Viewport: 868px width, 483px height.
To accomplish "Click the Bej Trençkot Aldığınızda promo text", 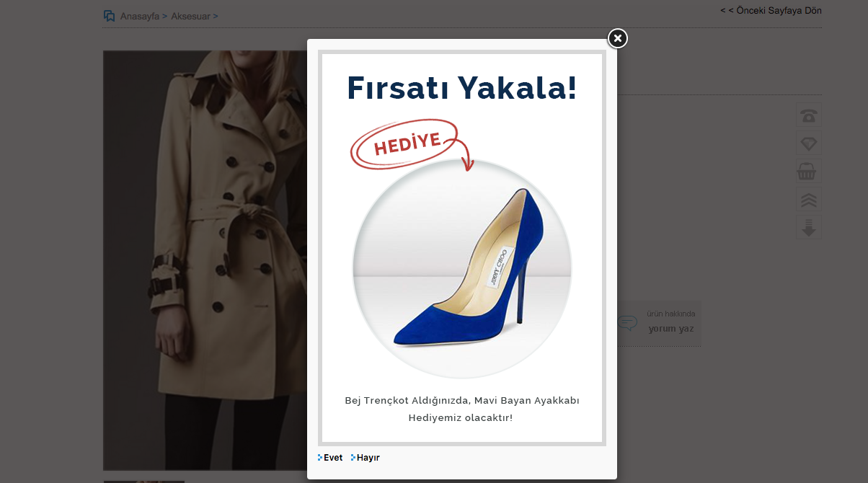I will point(462,401).
